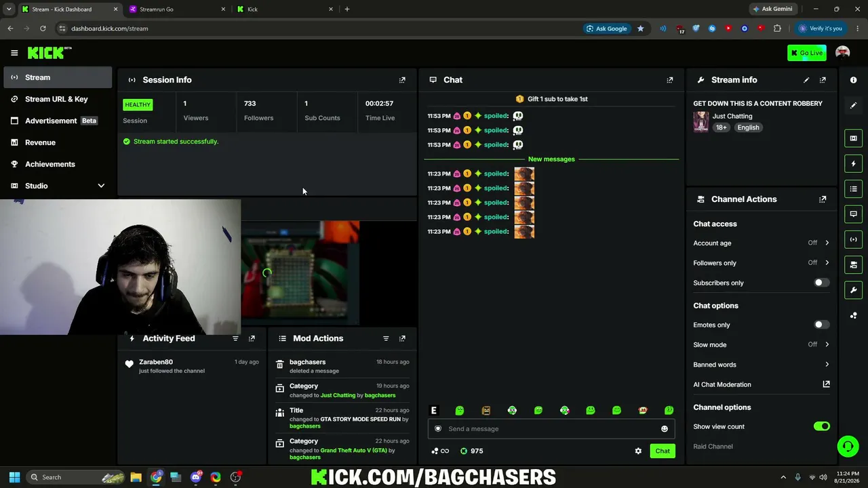
Task: Open Followers only settings chevron
Action: [x=827, y=263]
